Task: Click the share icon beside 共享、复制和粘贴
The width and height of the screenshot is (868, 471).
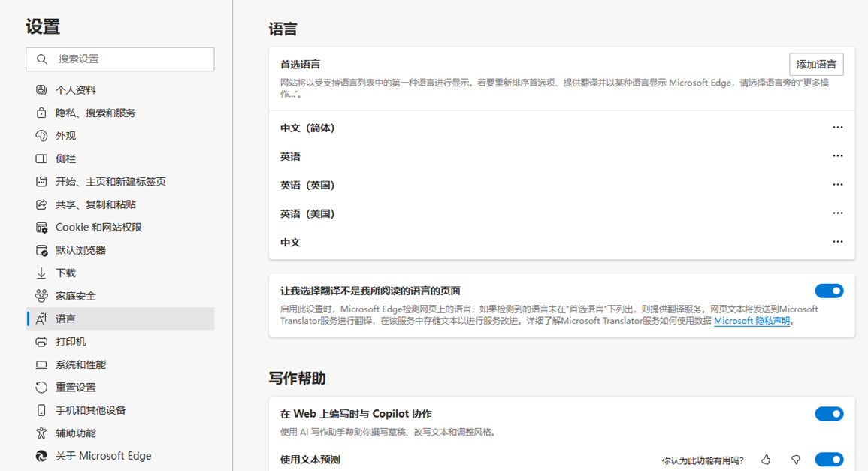Action: coord(41,204)
